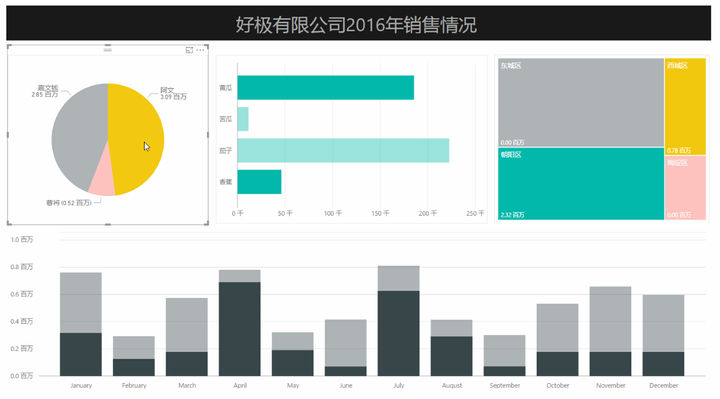Select the yellow 西城区 treemap tile

pyautogui.click(x=685, y=107)
